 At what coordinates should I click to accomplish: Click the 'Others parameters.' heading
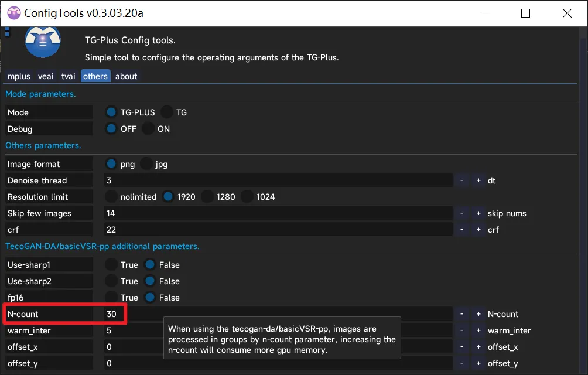pos(43,145)
